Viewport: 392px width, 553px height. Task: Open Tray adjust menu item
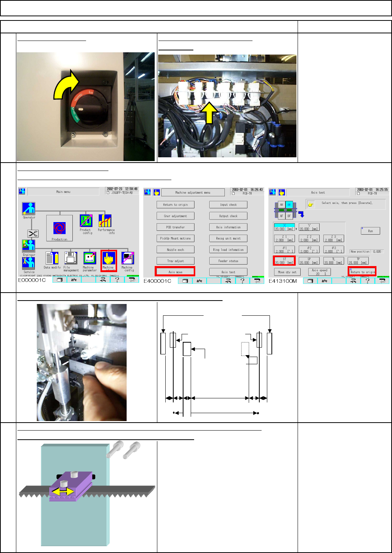click(176, 261)
